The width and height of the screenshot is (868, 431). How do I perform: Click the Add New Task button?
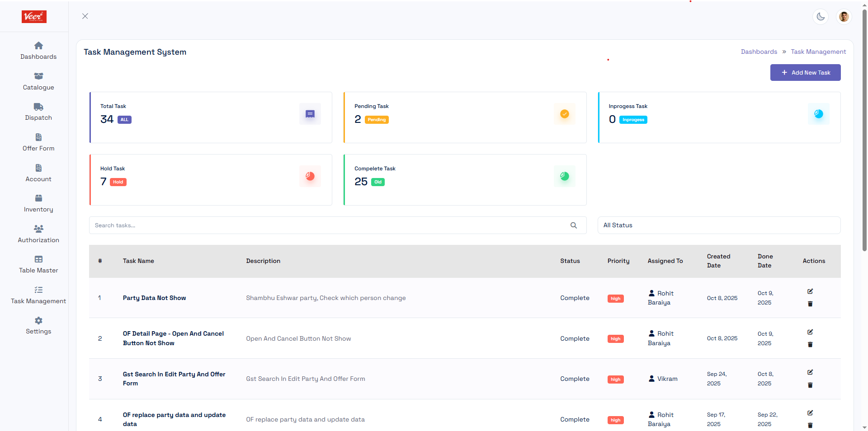coord(806,72)
